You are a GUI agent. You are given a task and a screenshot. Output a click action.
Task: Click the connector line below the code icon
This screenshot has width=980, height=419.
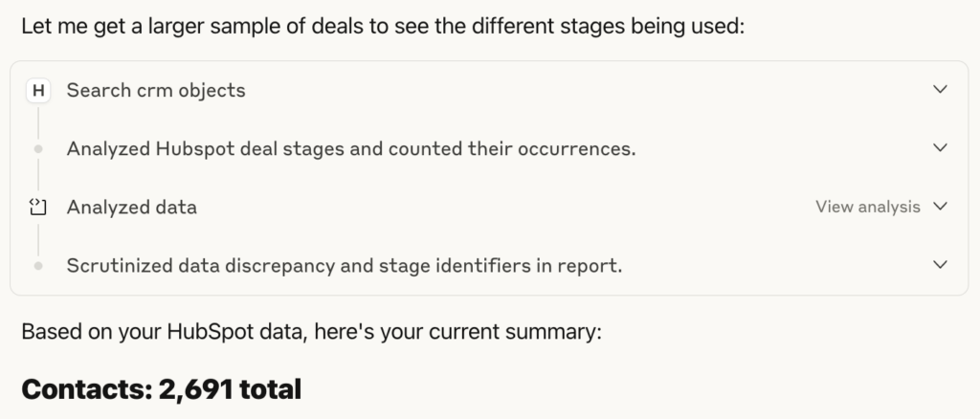click(x=38, y=240)
